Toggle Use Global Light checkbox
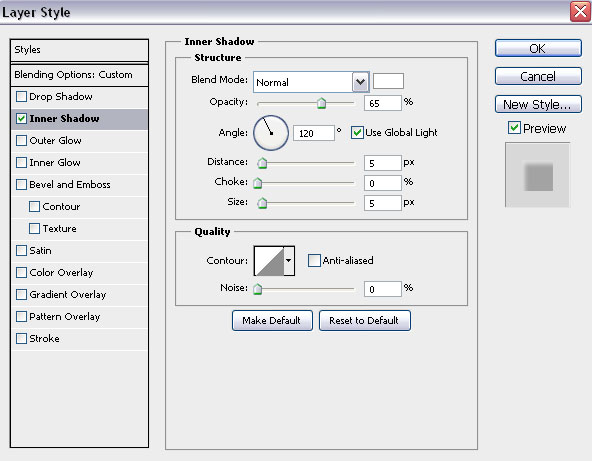 357,133
